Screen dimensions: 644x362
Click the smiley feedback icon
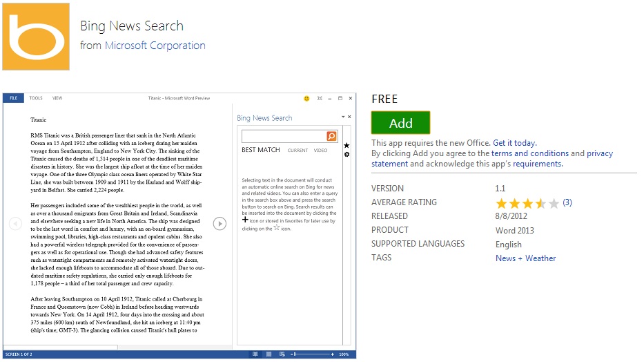click(306, 98)
